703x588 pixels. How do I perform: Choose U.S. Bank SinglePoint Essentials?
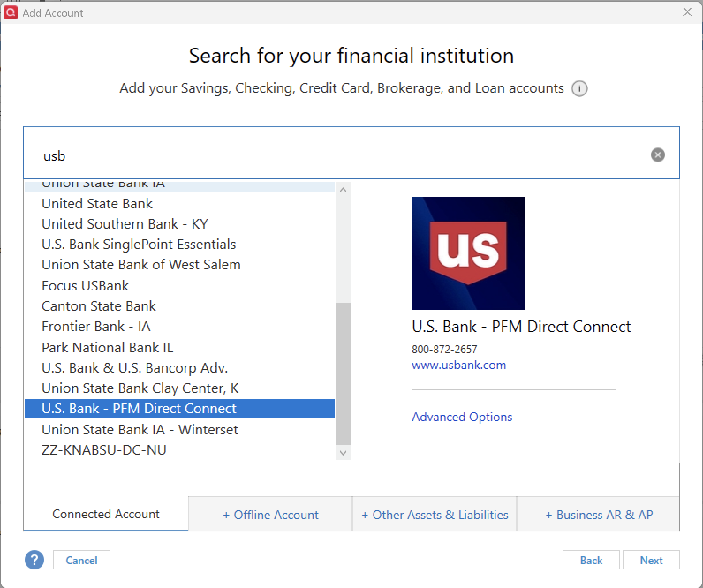point(180,244)
